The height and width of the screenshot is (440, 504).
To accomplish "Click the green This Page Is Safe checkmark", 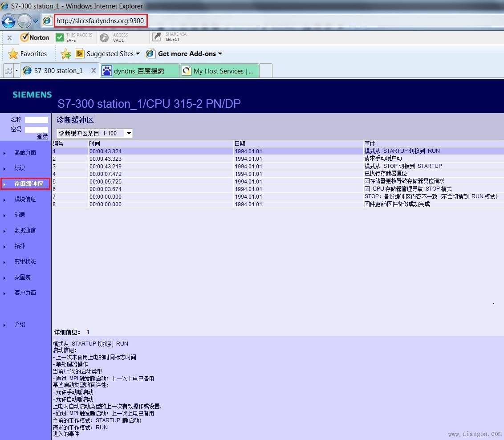I will pyautogui.click(x=60, y=37).
